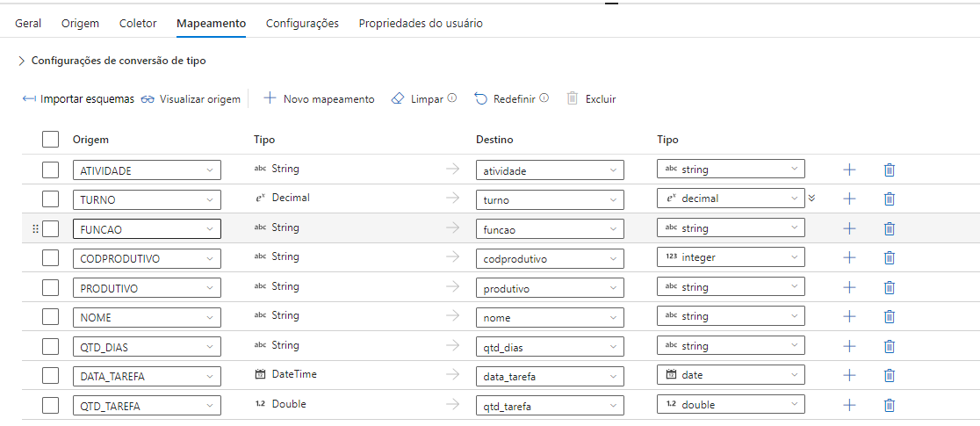Viewport: 980px width, 426px height.
Task: Click Importar esquemas button
Action: pyautogui.click(x=78, y=99)
